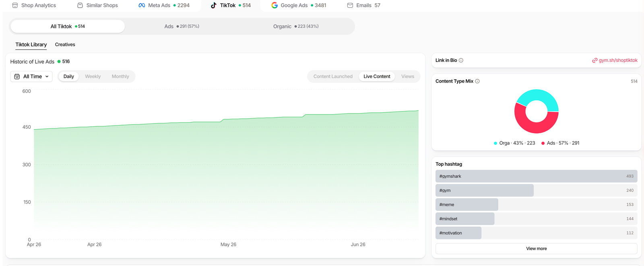Screen dimensions: 644x266
Task: Click the TikTok logo icon
Action: pos(214,5)
